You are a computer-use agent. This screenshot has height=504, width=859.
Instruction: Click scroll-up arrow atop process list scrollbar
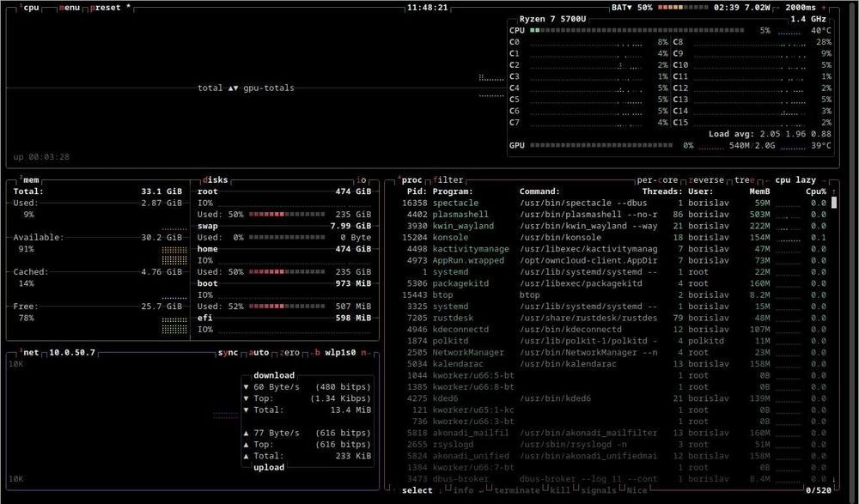point(834,191)
